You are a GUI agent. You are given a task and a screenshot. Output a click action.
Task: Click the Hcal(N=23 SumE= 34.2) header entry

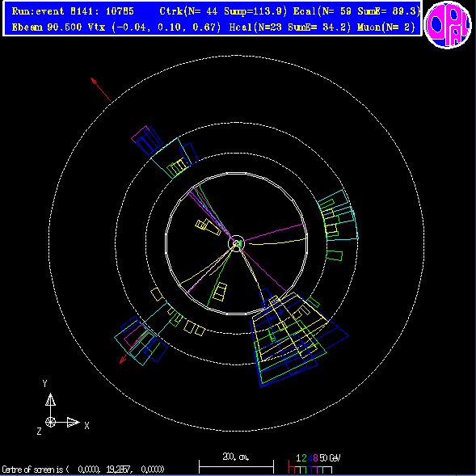pos(290,27)
